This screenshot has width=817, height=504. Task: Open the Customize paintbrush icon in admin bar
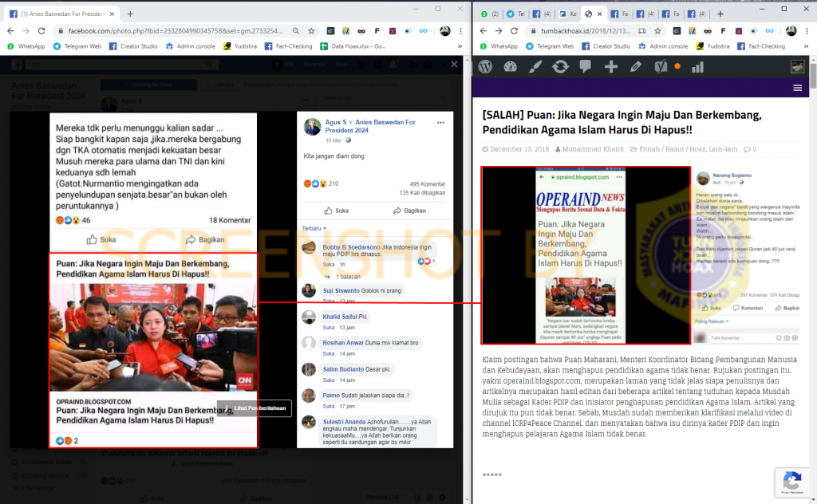pyautogui.click(x=535, y=67)
